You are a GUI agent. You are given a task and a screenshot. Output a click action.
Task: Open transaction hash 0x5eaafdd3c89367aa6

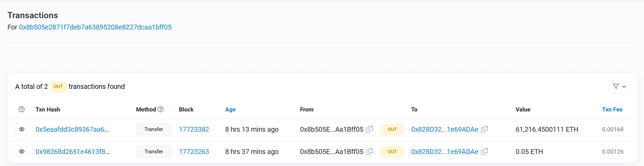[x=72, y=129]
